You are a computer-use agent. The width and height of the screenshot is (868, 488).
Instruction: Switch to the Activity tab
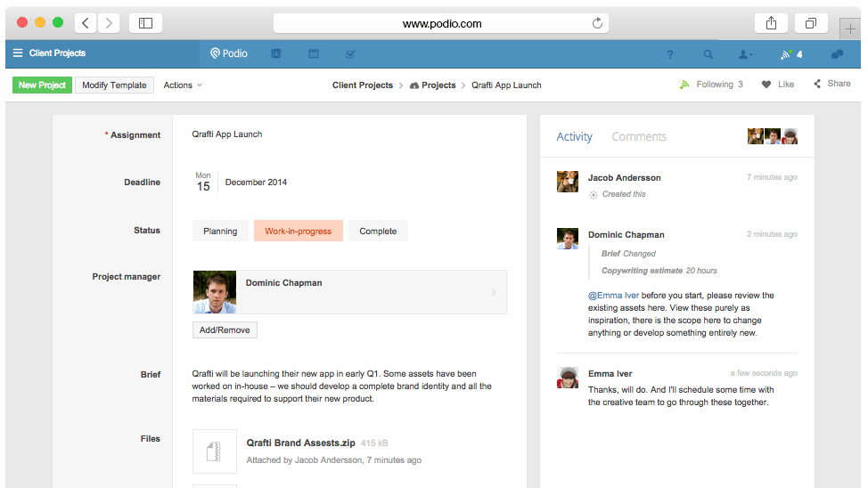(x=574, y=136)
